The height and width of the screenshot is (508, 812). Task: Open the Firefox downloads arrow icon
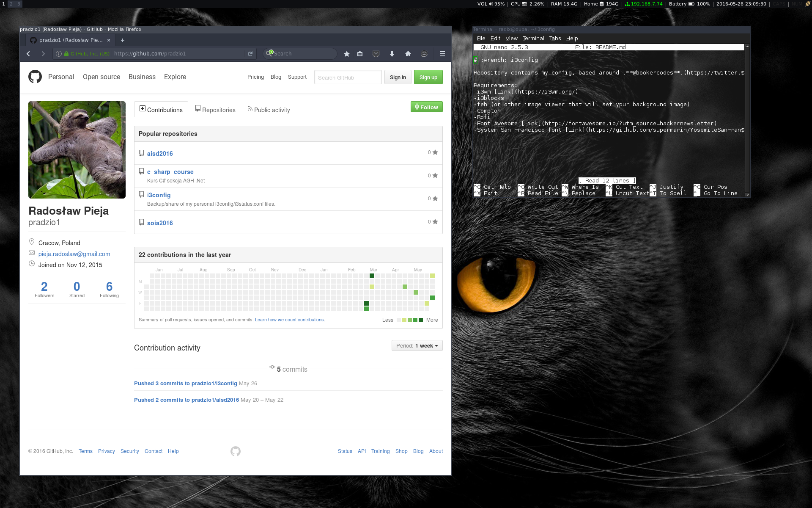(x=392, y=54)
